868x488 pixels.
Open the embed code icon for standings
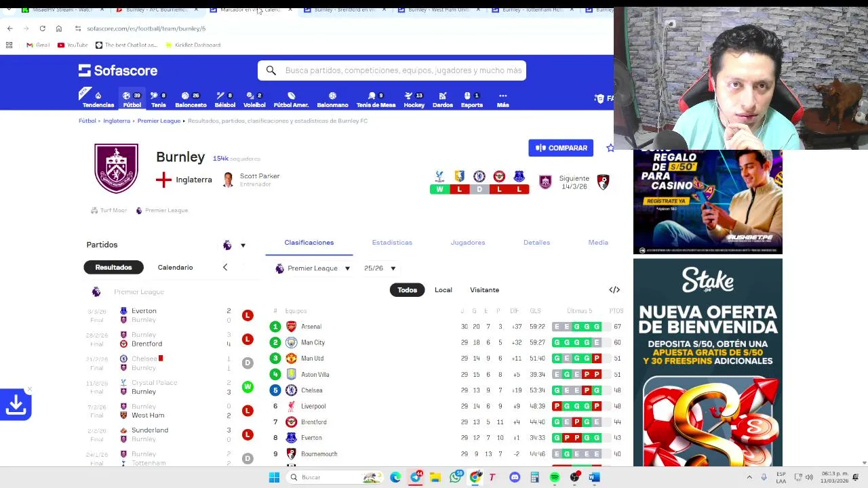[614, 290]
